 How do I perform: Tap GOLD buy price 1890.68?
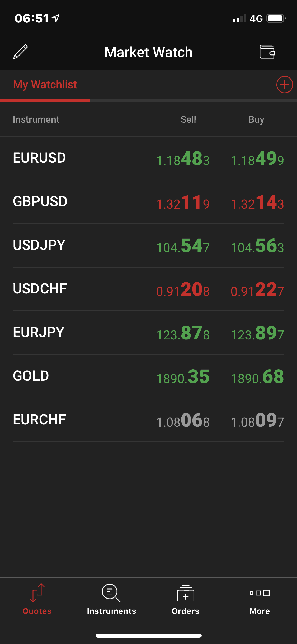point(257,377)
